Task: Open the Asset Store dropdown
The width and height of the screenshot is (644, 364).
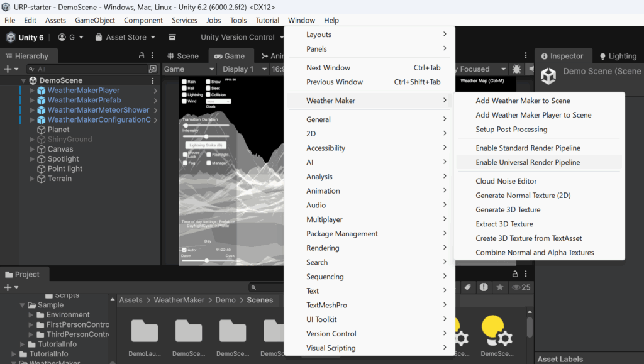Action: (x=126, y=37)
